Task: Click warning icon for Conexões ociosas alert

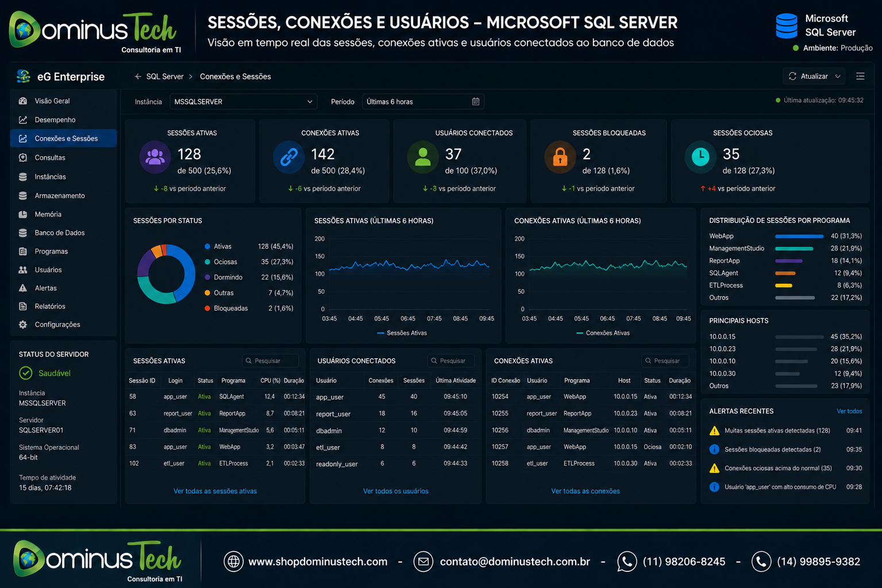Action: tap(714, 468)
